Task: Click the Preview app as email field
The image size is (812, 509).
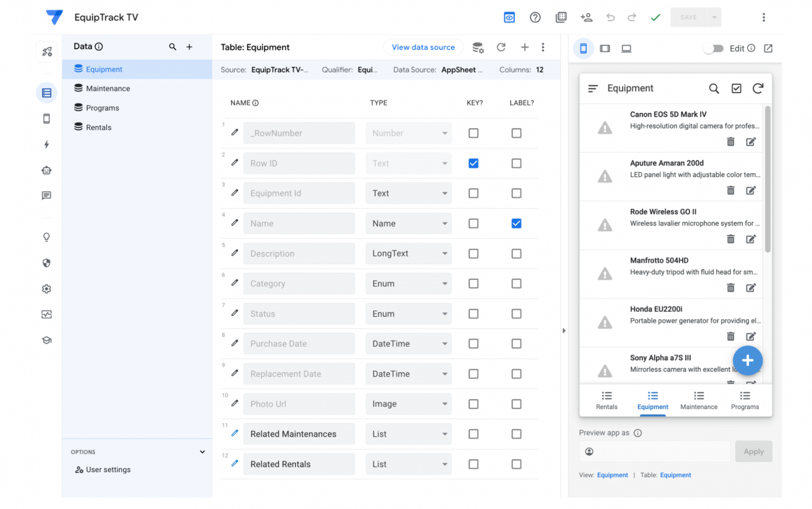Action: [655, 452]
